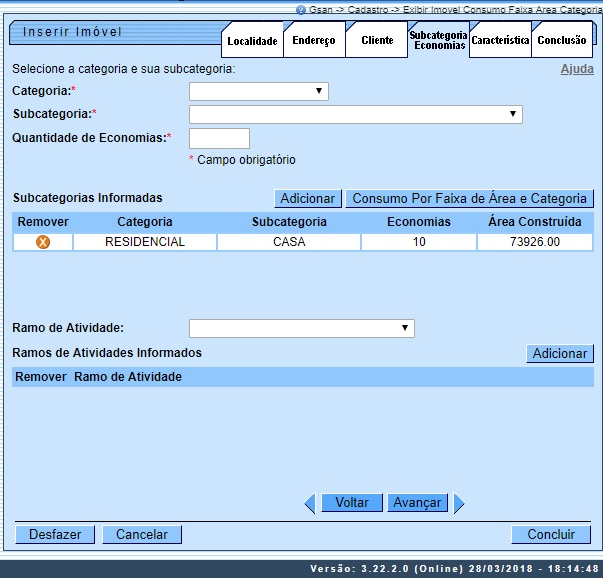Open the Cliente tab
Viewport: 603px width, 578px height.
[x=376, y=41]
